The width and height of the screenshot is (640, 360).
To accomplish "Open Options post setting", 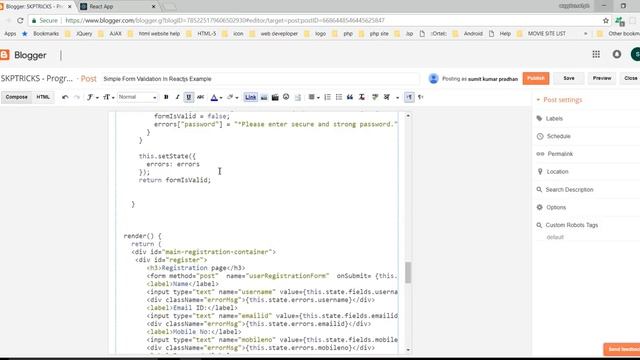I will pyautogui.click(x=551, y=207).
